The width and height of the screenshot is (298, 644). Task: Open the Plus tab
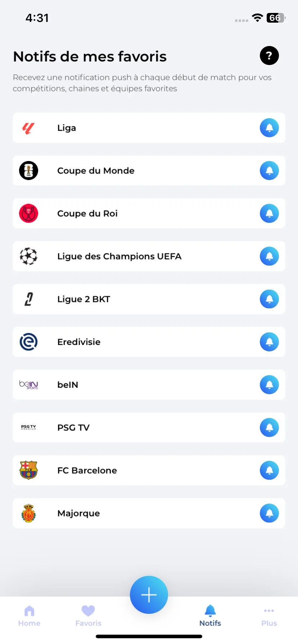269,616
